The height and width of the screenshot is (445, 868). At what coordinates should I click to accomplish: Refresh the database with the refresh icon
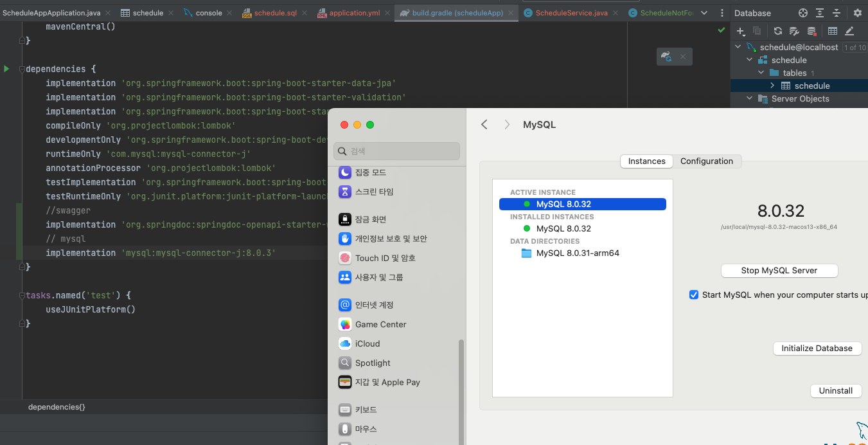click(x=778, y=31)
